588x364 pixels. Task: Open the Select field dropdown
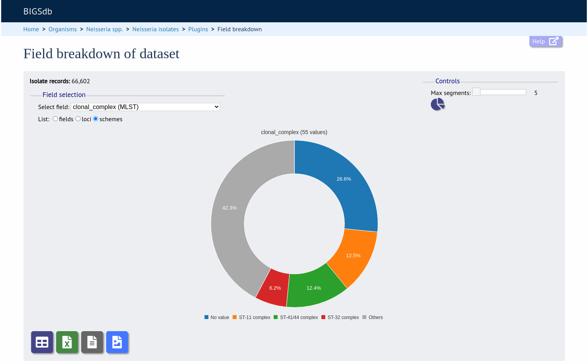tap(145, 107)
